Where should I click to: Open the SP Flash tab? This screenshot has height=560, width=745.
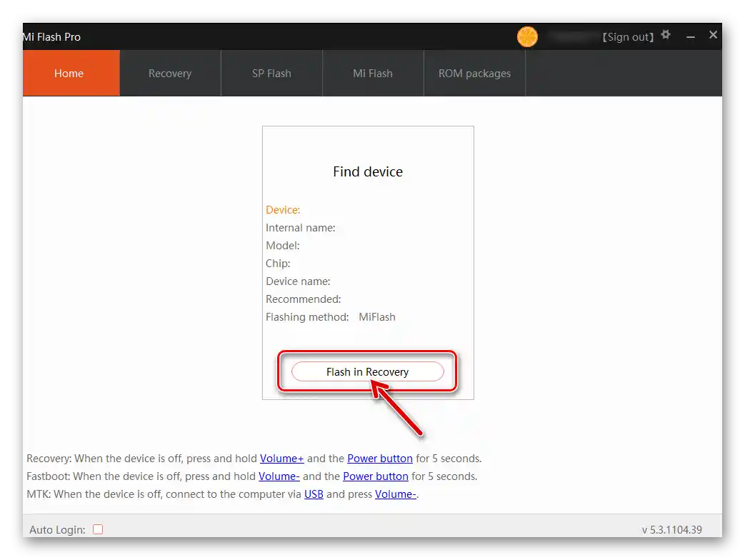point(271,73)
